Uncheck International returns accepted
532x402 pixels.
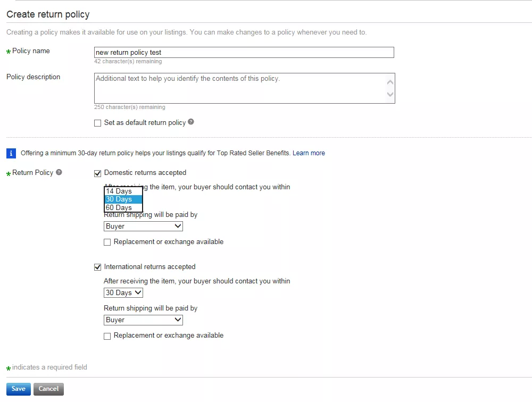click(x=97, y=267)
